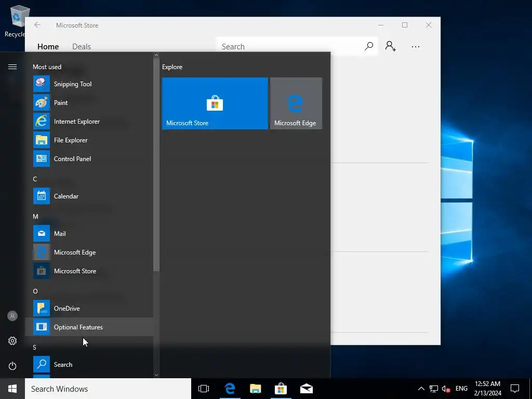The width and height of the screenshot is (532, 399).
Task: Select the Home tab in Microsoft Store
Action: [48, 46]
